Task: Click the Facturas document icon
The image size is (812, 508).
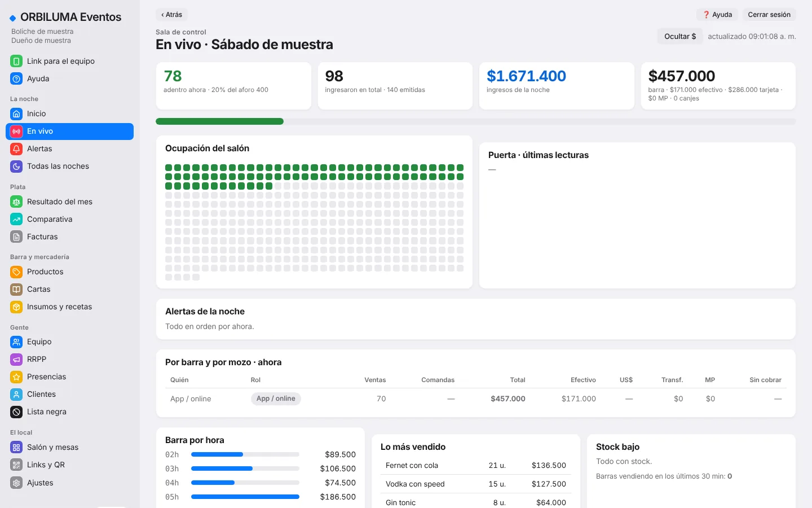Action: [16, 237]
